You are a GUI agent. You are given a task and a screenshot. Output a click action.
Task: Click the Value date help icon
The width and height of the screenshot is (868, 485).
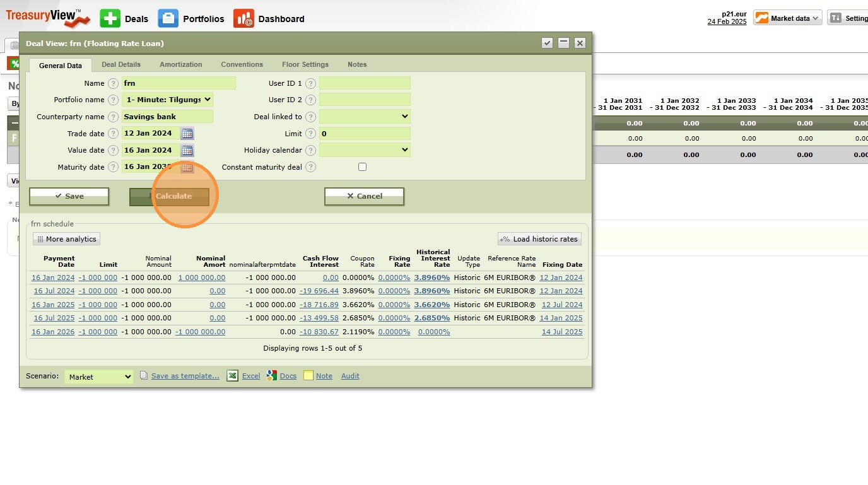pos(113,150)
